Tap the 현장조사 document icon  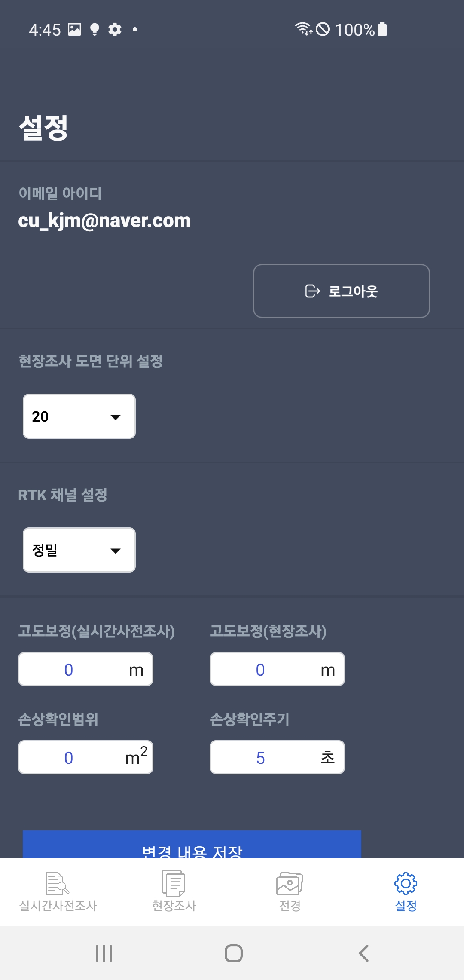pos(174,883)
